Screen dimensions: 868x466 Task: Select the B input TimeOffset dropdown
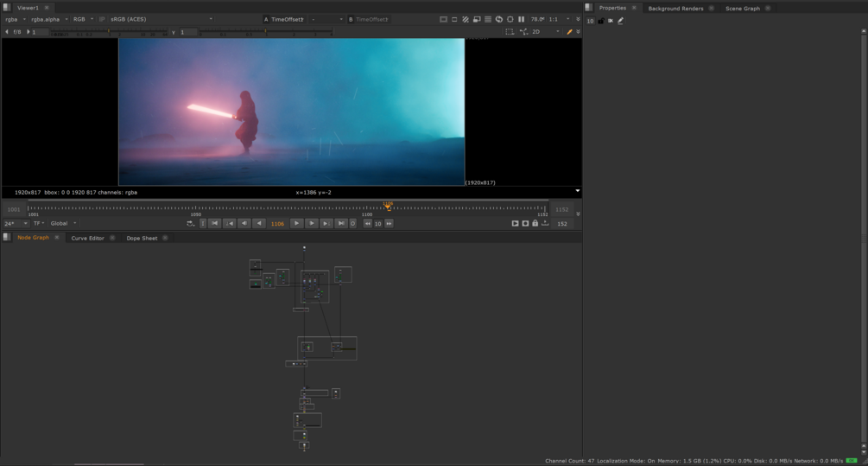coord(369,19)
